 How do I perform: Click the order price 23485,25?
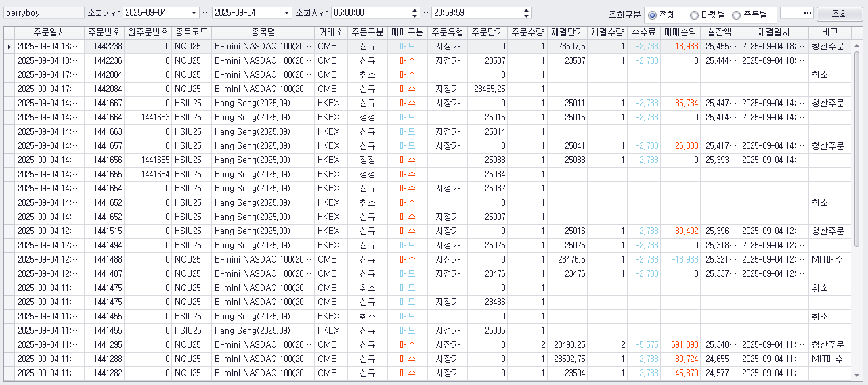point(490,89)
